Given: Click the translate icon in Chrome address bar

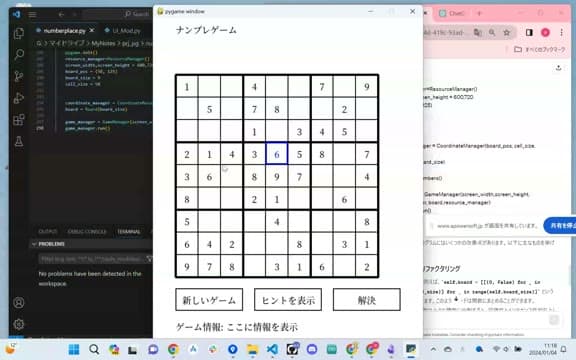Looking at the screenshot, I should tap(477, 33).
